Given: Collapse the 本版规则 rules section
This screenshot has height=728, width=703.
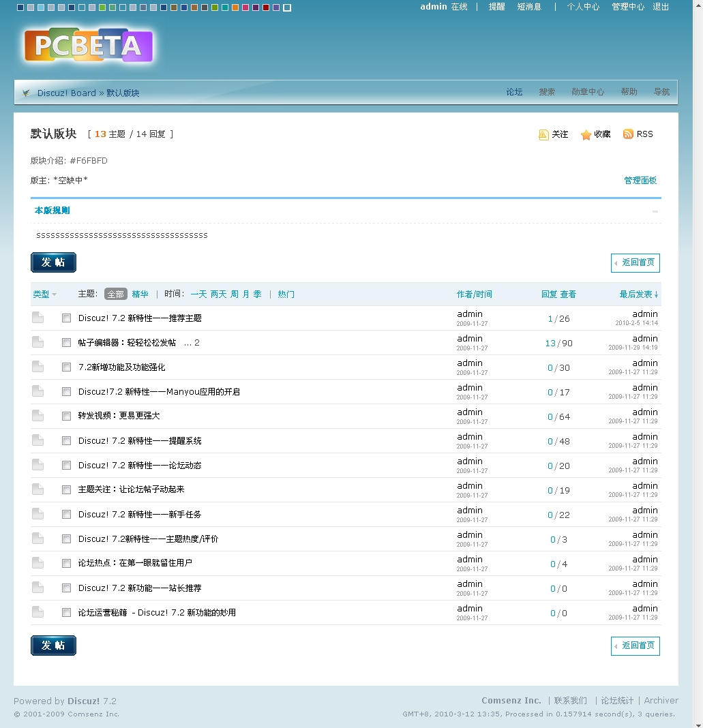Looking at the screenshot, I should (655, 211).
